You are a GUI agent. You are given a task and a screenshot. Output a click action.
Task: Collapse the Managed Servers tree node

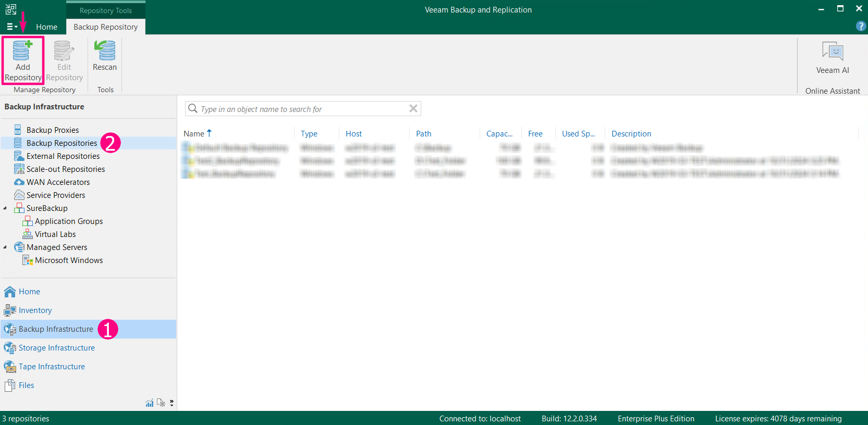[x=5, y=247]
